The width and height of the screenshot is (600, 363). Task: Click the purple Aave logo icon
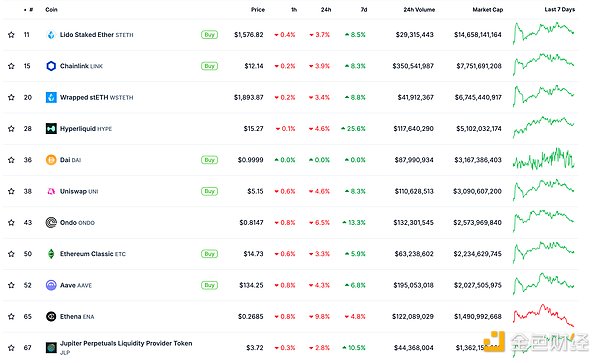click(51, 285)
